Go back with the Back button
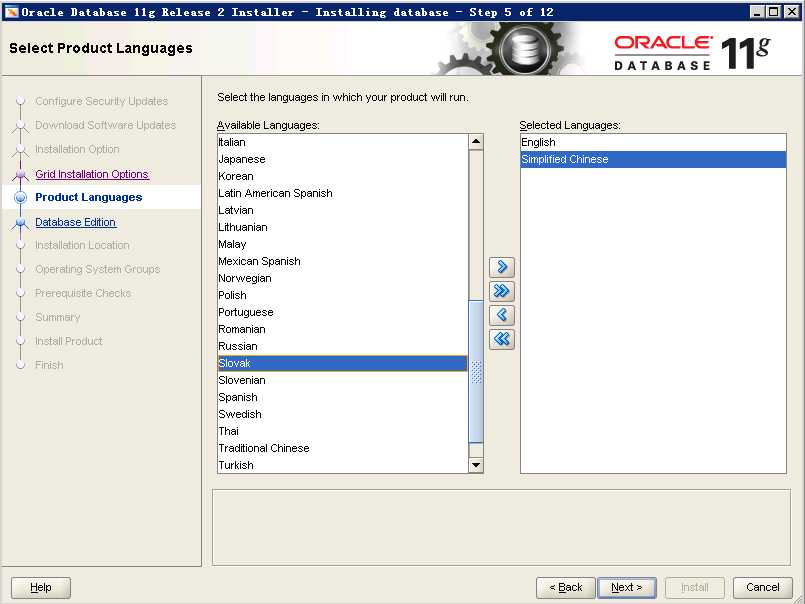 tap(565, 587)
